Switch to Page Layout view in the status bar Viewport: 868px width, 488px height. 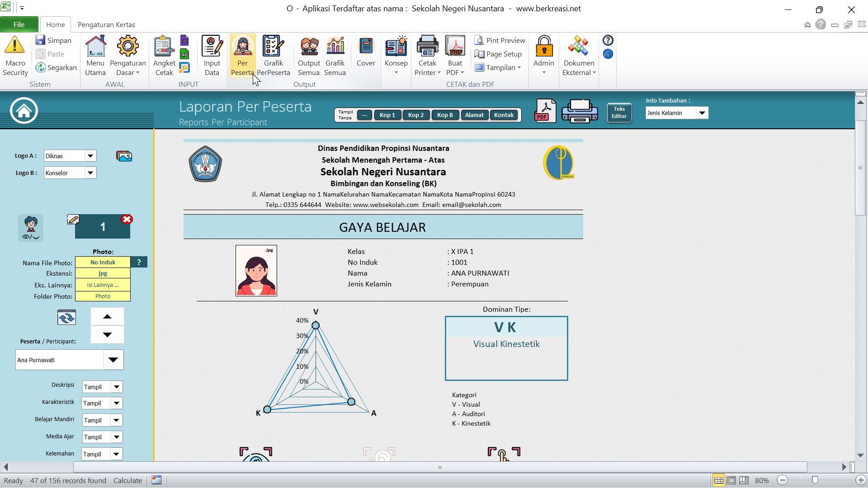pyautogui.click(x=731, y=480)
